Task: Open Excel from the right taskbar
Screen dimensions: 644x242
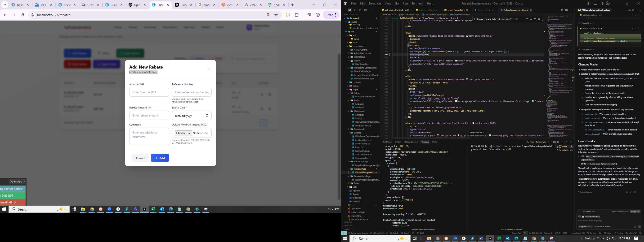Action: click(499, 238)
